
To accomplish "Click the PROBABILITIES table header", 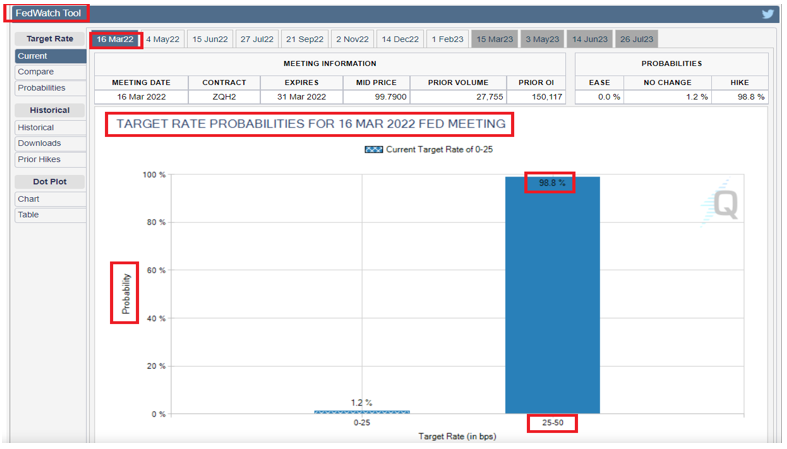I will click(x=672, y=64).
